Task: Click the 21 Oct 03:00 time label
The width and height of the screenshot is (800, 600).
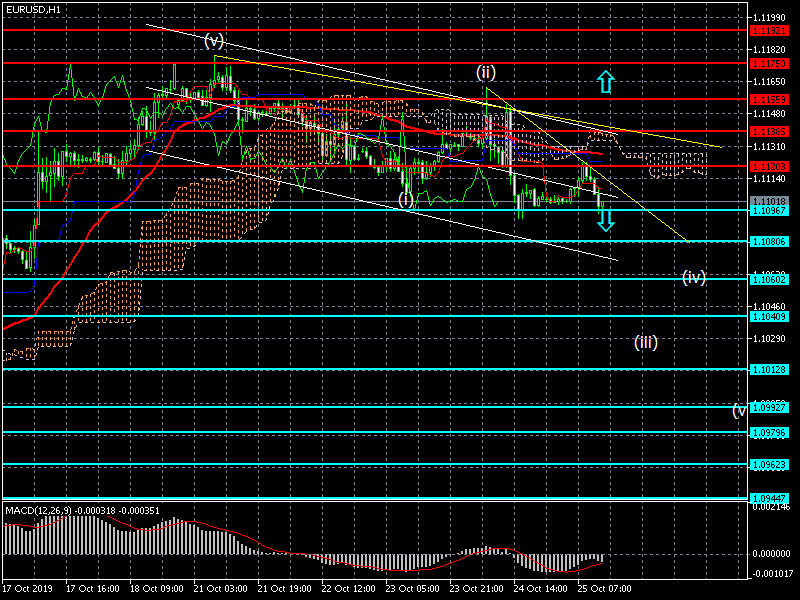Action: click(220, 589)
